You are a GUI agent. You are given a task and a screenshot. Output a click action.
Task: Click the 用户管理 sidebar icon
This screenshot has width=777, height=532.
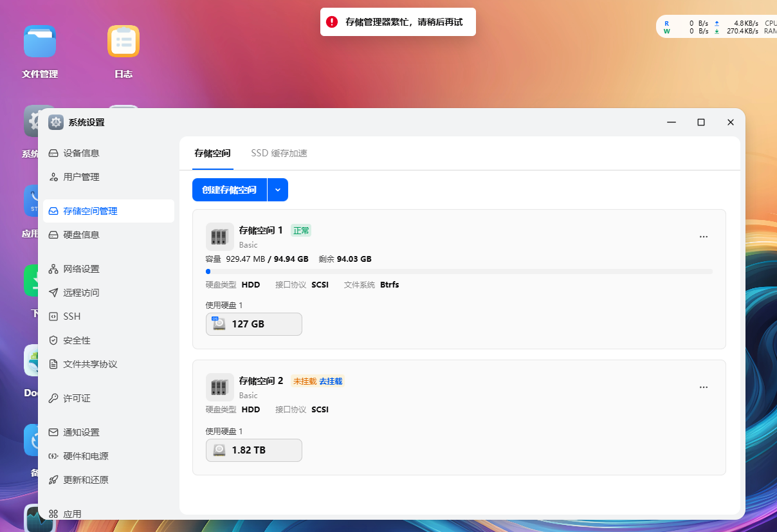(x=53, y=177)
